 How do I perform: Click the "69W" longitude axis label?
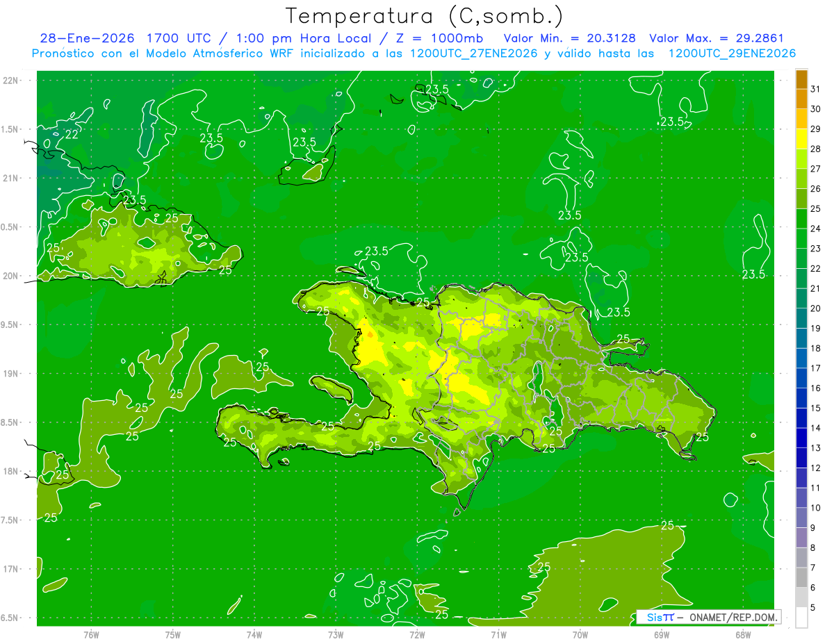click(662, 634)
